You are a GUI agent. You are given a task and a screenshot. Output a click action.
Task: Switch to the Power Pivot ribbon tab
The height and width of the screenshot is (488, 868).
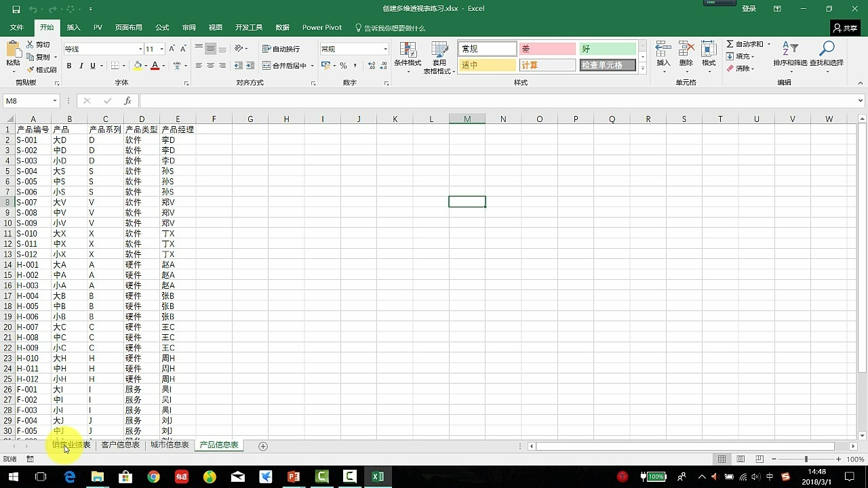321,27
